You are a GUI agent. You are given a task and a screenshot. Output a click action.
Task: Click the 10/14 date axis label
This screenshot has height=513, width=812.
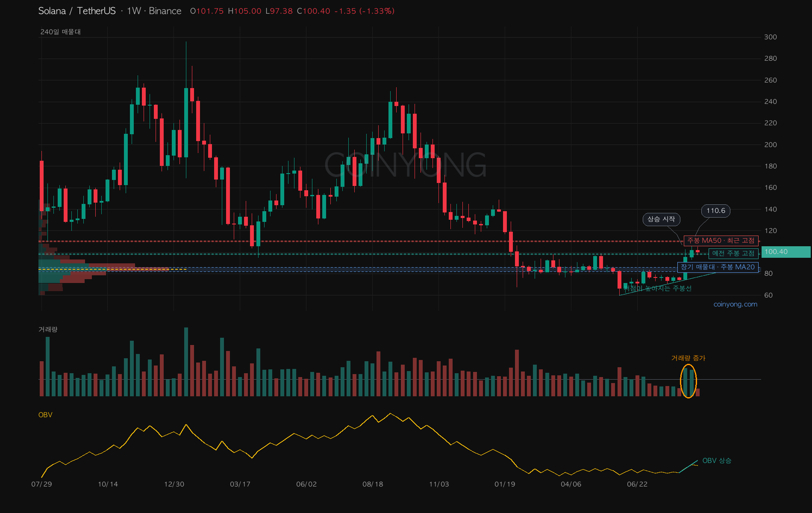108,484
